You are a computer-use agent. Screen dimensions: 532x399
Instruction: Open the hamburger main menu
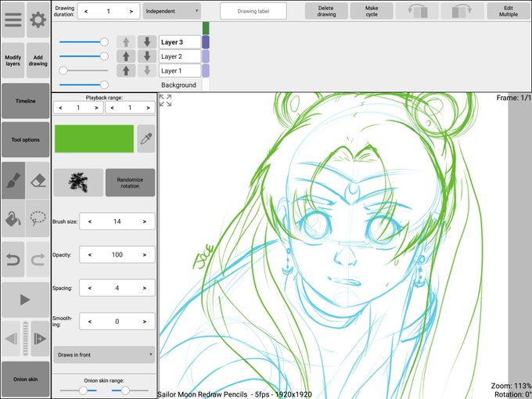pos(13,20)
